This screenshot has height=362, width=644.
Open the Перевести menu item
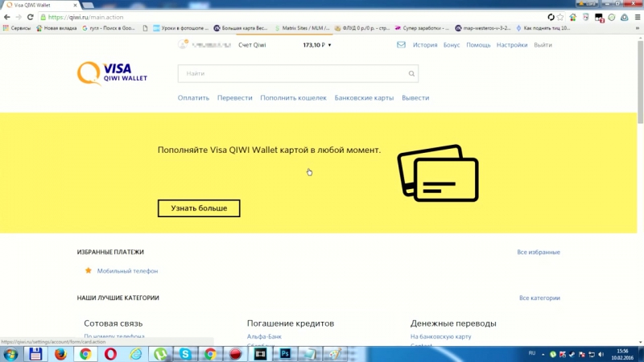coord(234,97)
